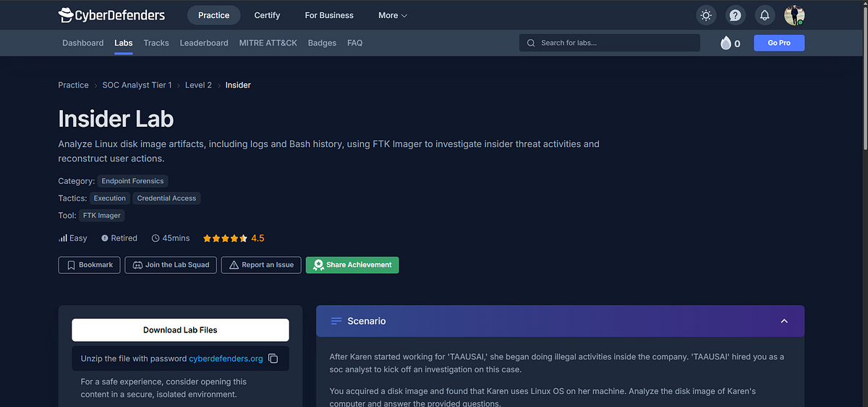
Task: Click the Easy difficulty bars icon
Action: pos(63,238)
